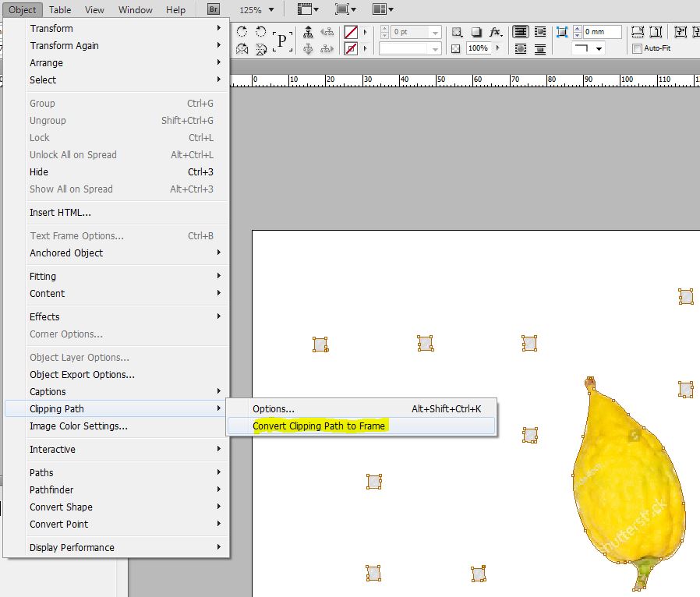This screenshot has width=700, height=597.
Task: Choose Hide from the Object menu
Action: tap(116, 171)
